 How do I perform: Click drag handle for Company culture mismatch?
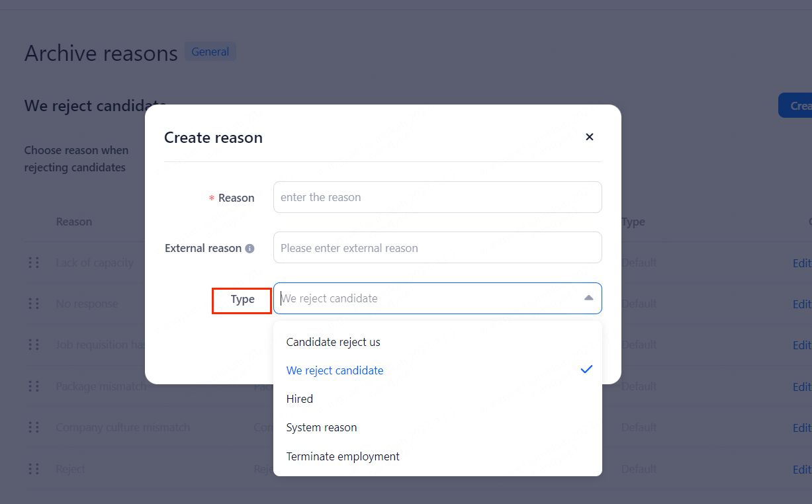pyautogui.click(x=34, y=427)
